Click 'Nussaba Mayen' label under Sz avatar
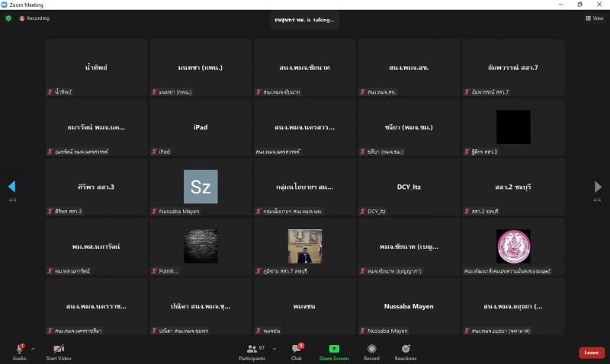The image size is (610, 364). pyautogui.click(x=179, y=212)
